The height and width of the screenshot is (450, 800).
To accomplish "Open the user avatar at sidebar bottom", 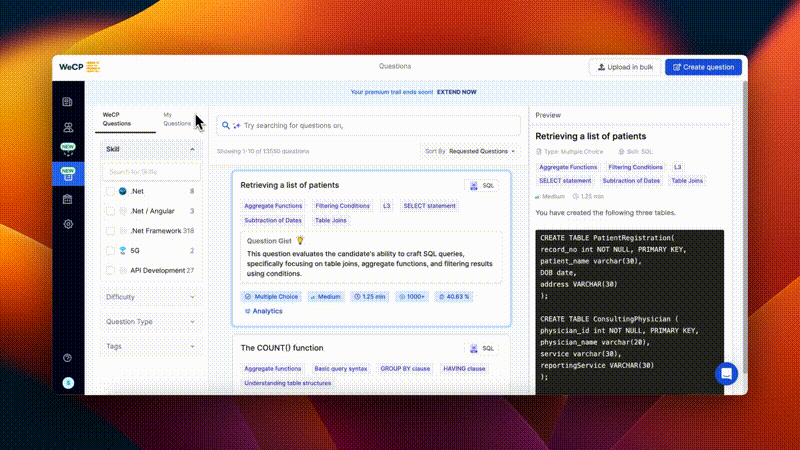I will (68, 383).
